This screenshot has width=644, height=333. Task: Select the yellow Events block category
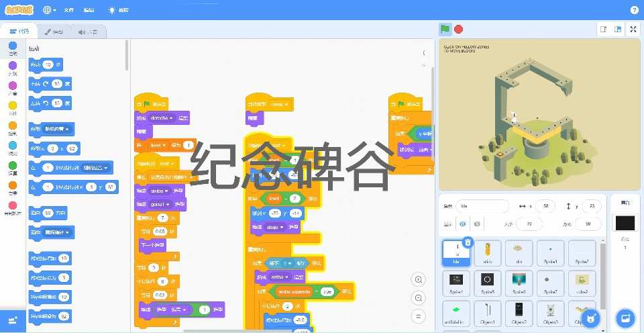coord(13,108)
